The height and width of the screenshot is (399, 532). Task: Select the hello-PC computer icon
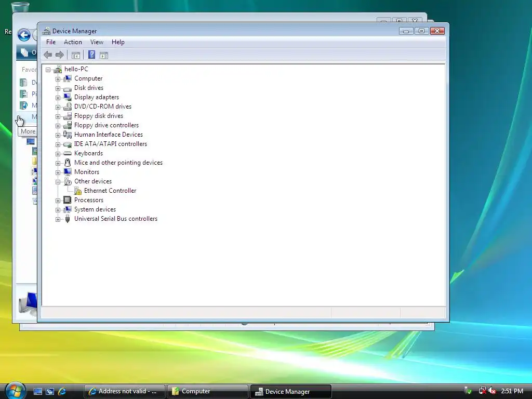click(58, 69)
